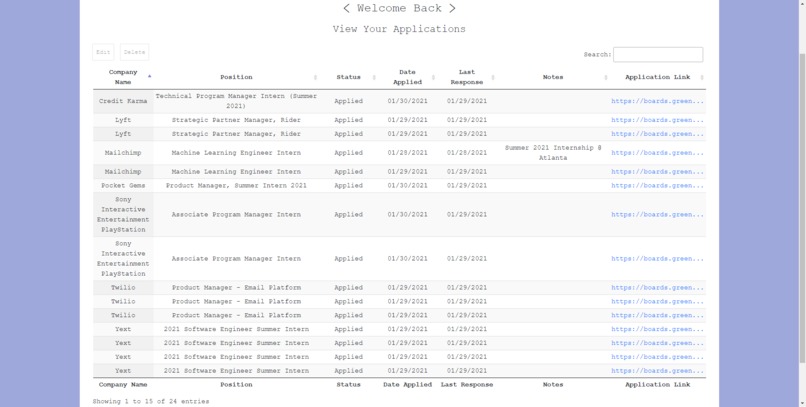Screen dimensions: 806x407
Task: Click the Delete button
Action: (x=135, y=52)
